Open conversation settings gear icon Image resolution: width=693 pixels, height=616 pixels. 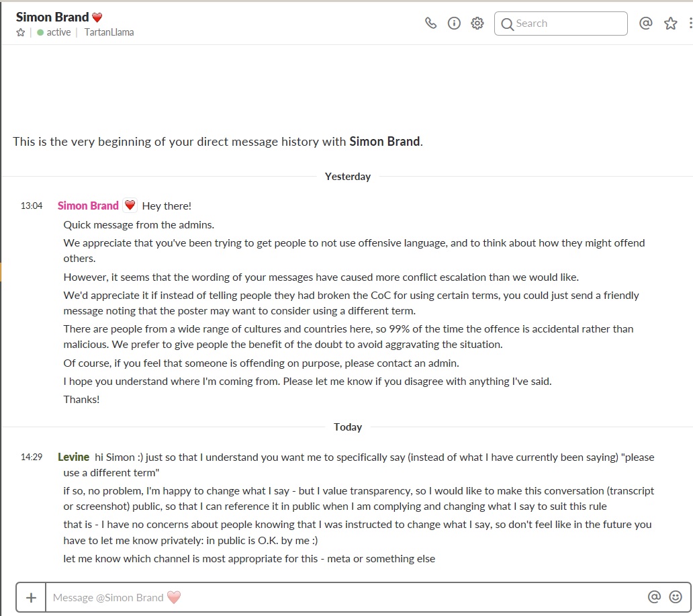coord(477,23)
